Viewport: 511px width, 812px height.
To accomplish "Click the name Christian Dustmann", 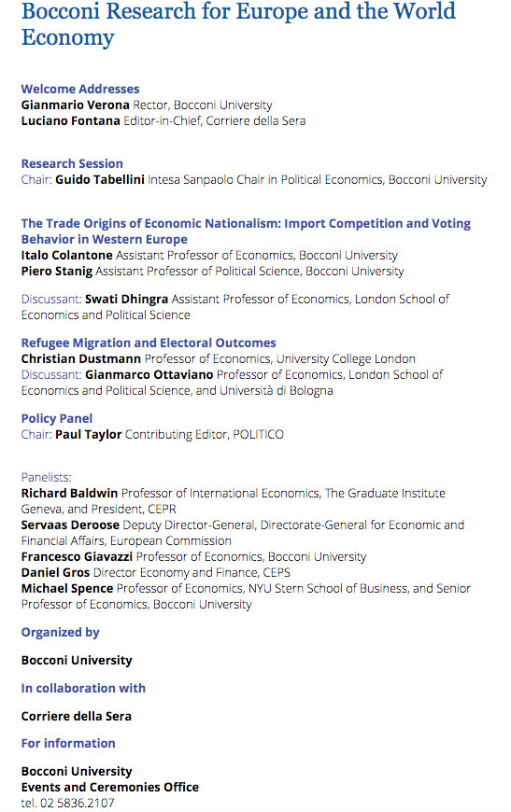I will [x=81, y=359].
